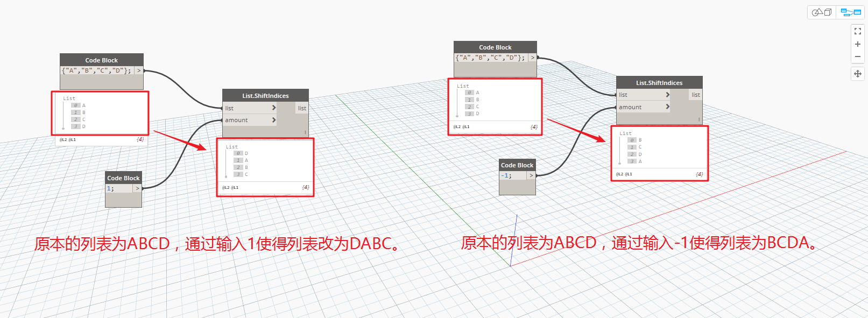This screenshot has width=868, height=318.
Task: Click output port of right ABCD Code Block
Action: (x=533, y=58)
